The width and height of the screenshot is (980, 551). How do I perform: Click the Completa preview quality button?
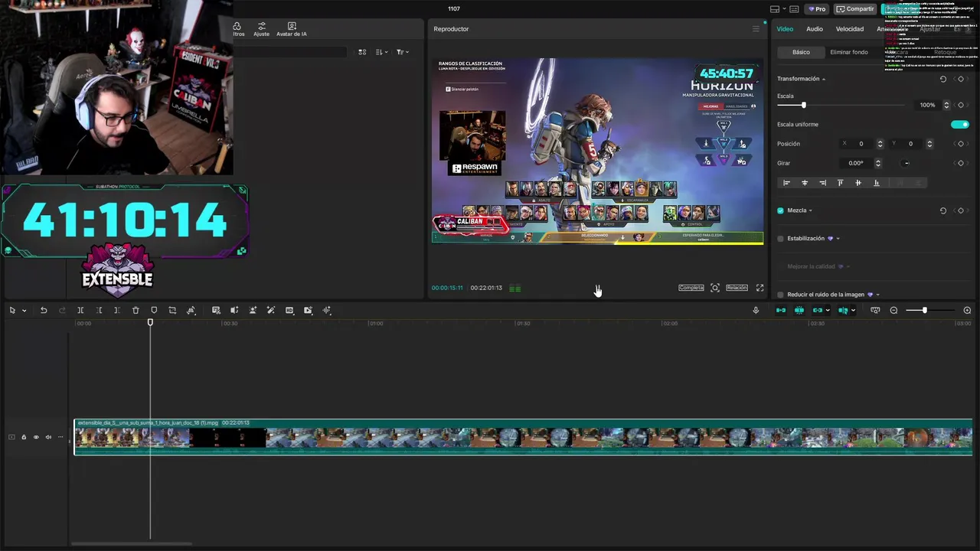click(x=691, y=288)
